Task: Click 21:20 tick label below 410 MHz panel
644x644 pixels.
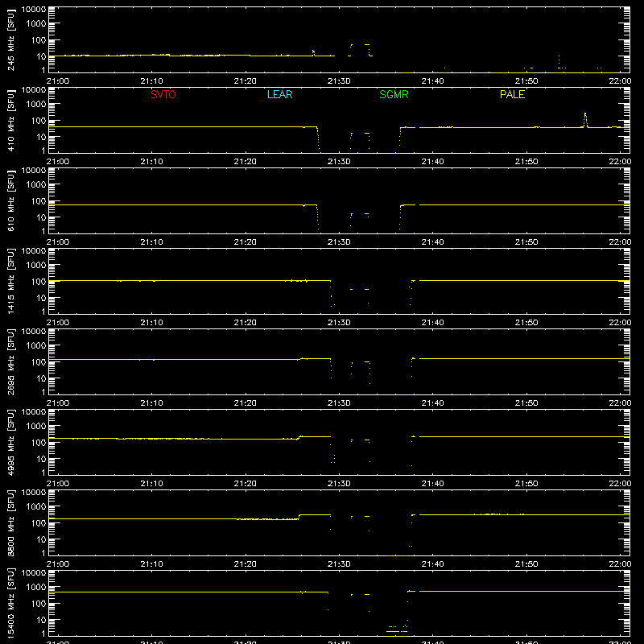Action: (x=246, y=162)
